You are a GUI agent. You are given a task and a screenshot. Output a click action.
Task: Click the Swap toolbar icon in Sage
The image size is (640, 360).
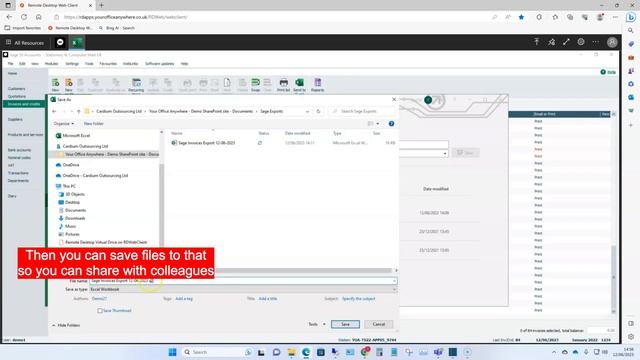(256, 85)
